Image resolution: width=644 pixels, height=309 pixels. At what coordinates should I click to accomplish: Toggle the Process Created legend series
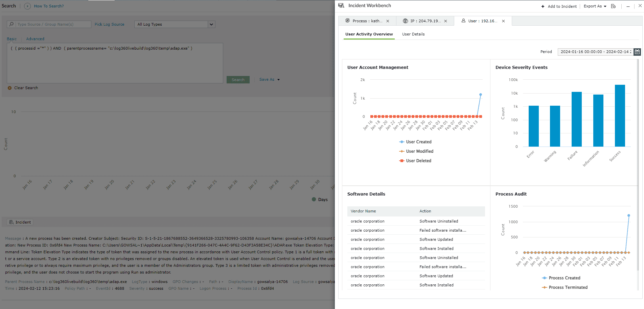561,278
